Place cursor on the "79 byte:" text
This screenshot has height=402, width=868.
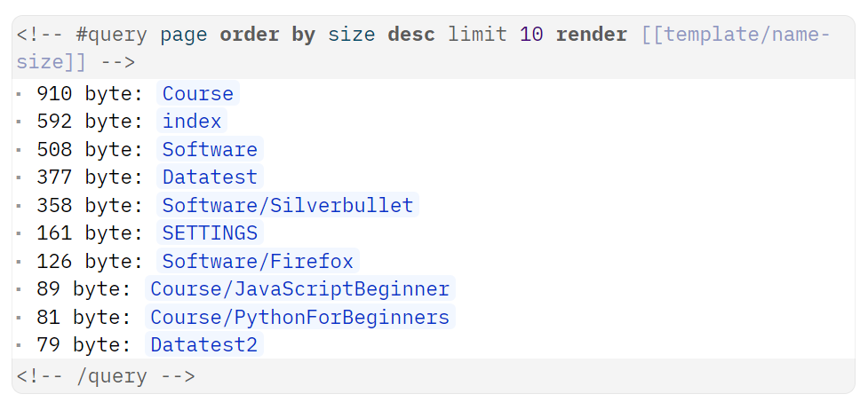(x=84, y=345)
